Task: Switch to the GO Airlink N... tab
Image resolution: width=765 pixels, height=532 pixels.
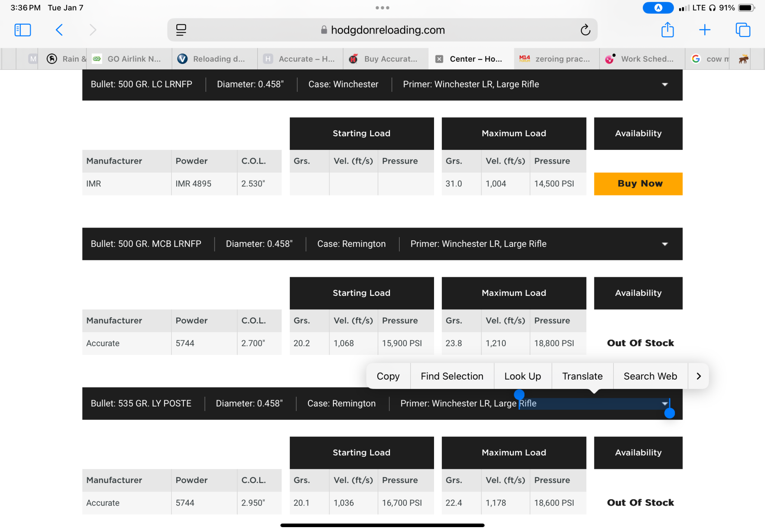Action: pos(129,59)
